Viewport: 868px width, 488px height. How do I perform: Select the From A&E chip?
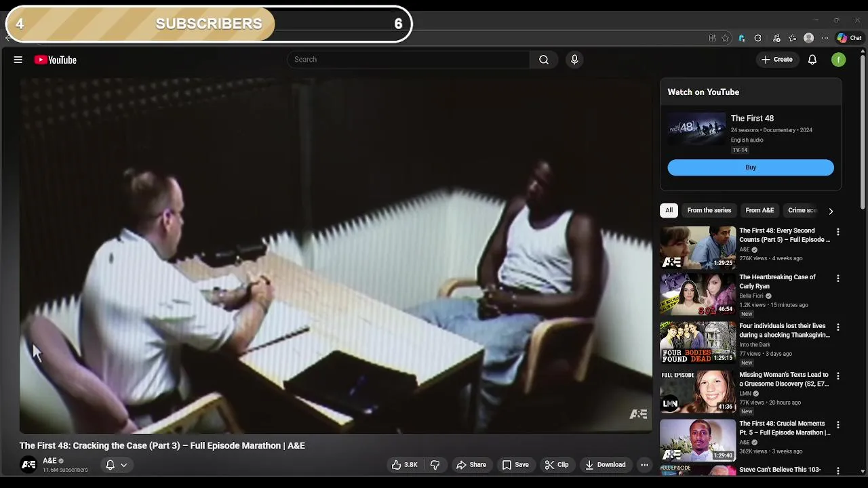(759, 210)
